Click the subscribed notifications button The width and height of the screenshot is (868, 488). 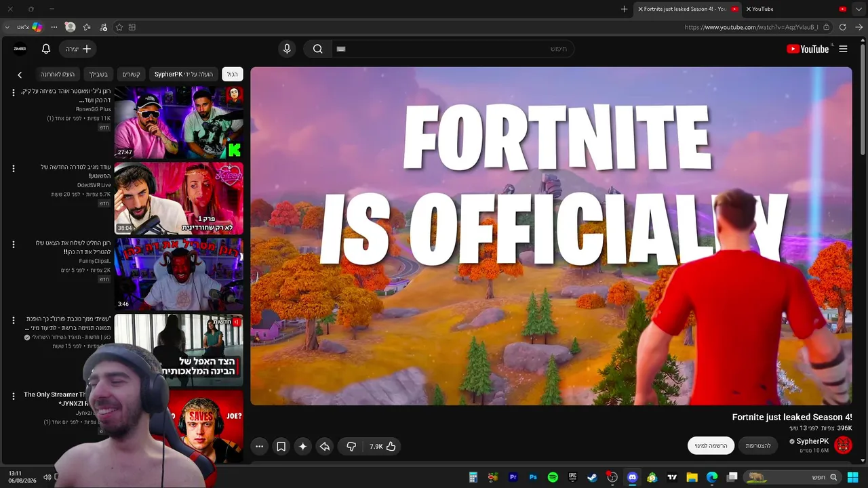(711, 445)
